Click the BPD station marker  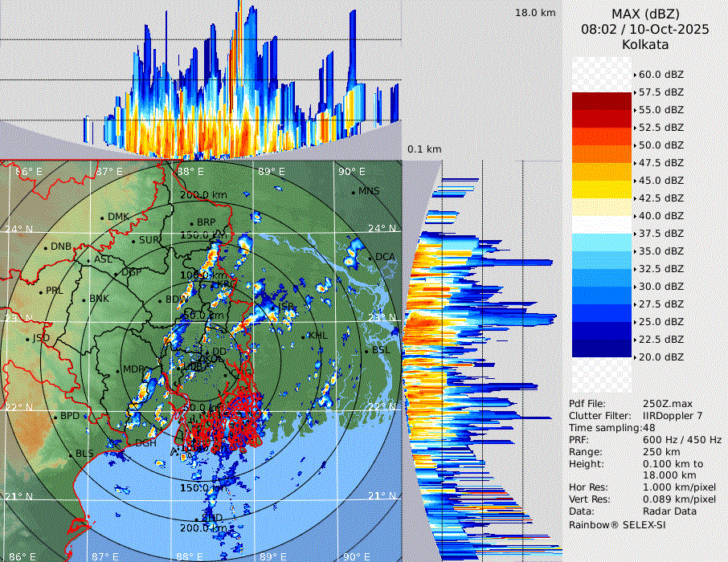coord(55,417)
